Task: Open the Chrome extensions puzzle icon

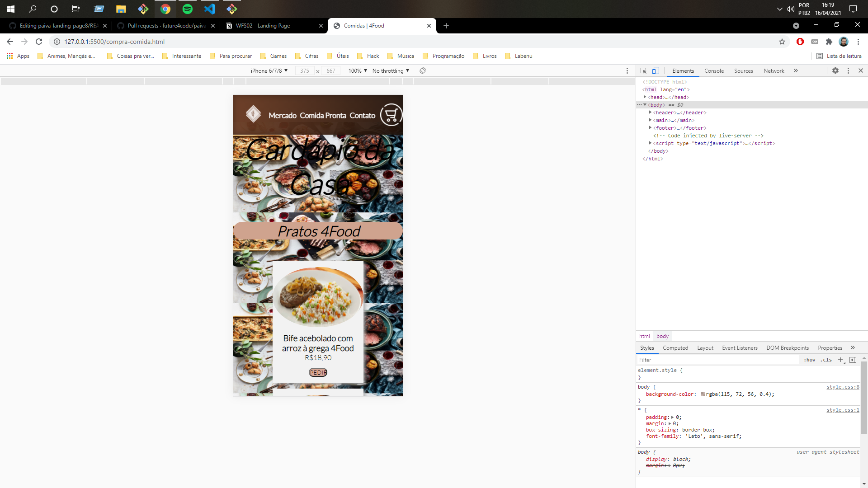Action: click(x=829, y=42)
